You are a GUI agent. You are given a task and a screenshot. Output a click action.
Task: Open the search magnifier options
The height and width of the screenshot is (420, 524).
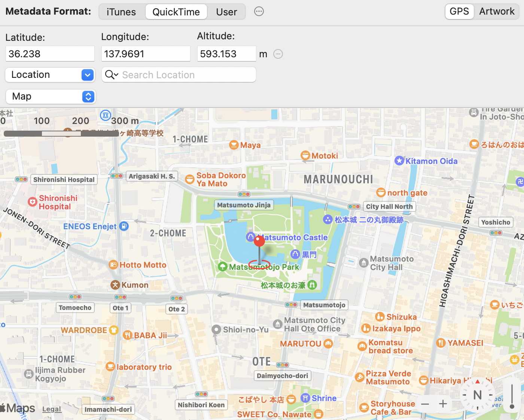112,75
